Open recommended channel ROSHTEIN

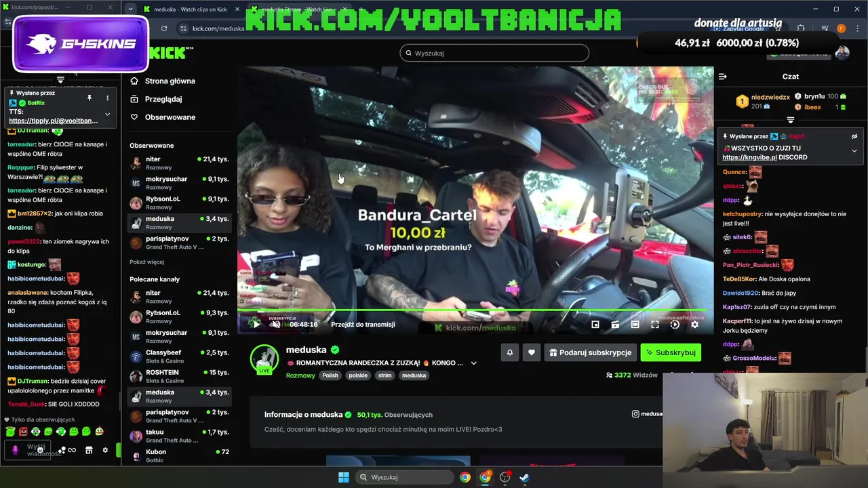point(180,376)
